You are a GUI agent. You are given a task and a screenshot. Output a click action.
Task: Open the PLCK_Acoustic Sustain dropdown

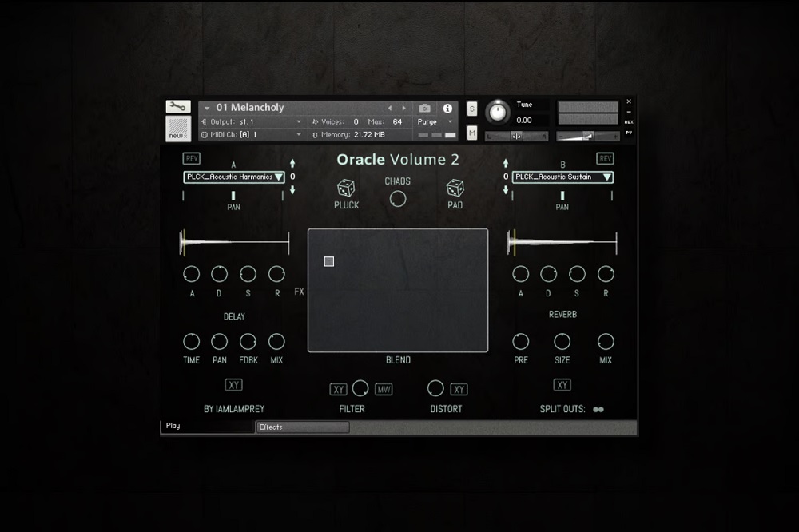pyautogui.click(x=563, y=177)
